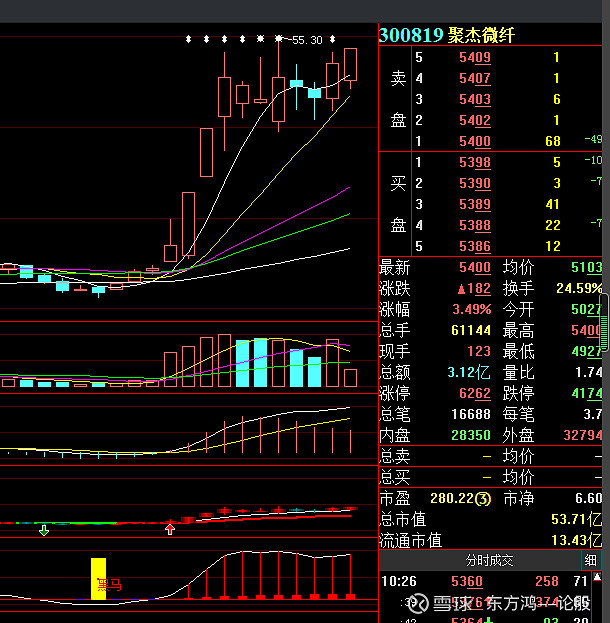Viewport: 610px width, 623px height.
Task: Click the green down-arrow sell signal marker
Action: (44, 530)
